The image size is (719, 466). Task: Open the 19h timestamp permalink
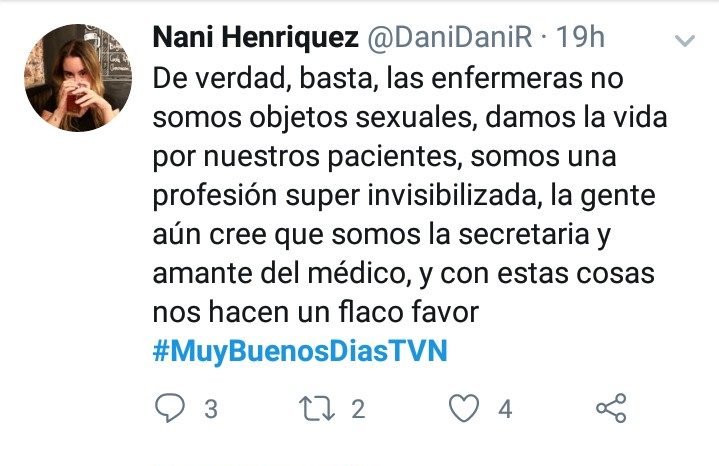[581, 37]
